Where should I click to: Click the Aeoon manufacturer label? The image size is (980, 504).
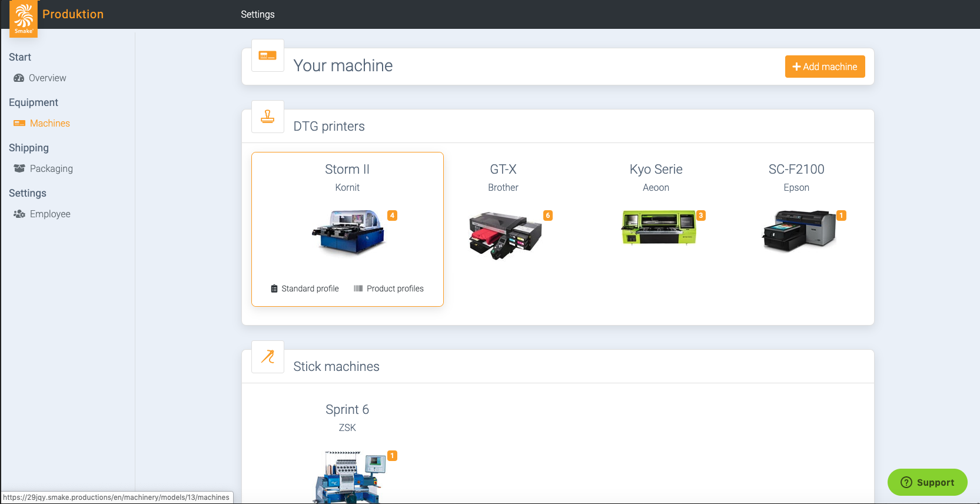pos(656,187)
